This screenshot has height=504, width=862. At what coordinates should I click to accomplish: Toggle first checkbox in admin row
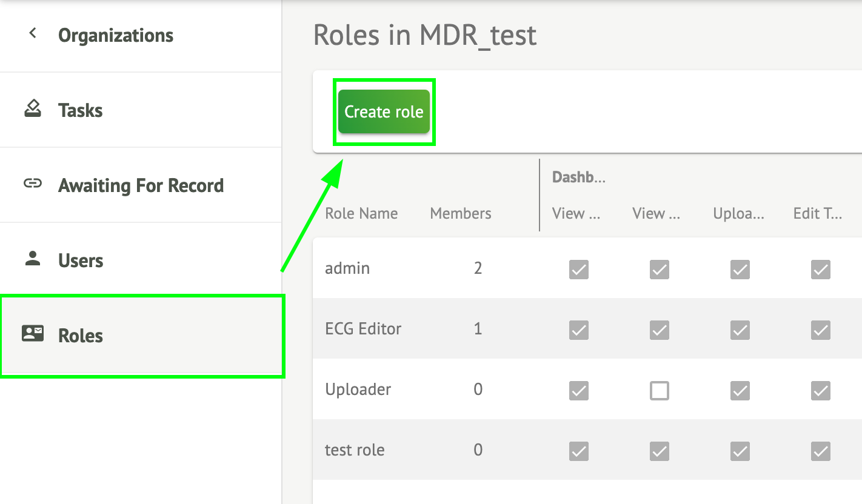coord(579,270)
